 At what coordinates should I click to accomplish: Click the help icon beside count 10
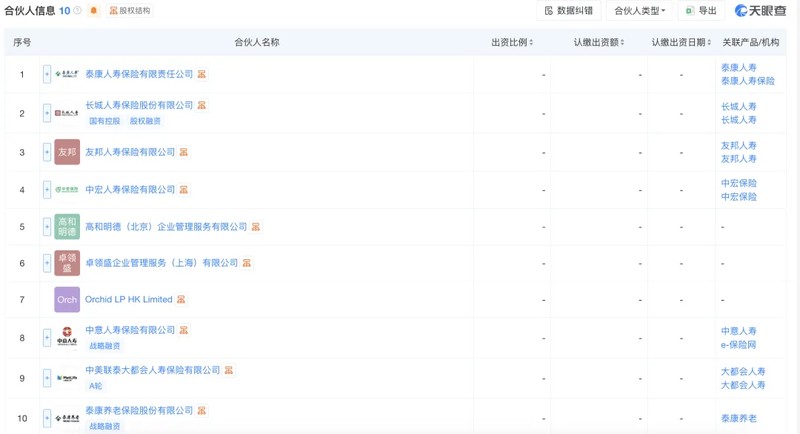tap(78, 10)
